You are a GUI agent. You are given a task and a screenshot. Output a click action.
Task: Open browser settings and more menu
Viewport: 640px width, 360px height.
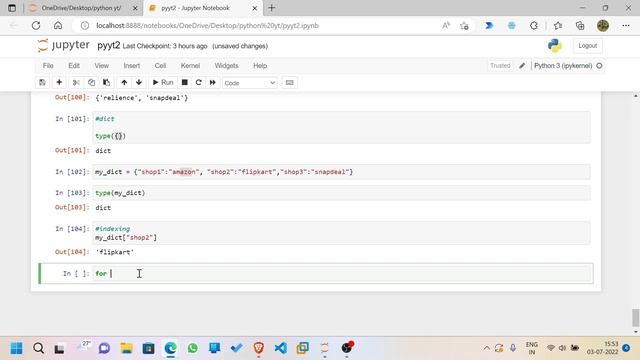(626, 25)
